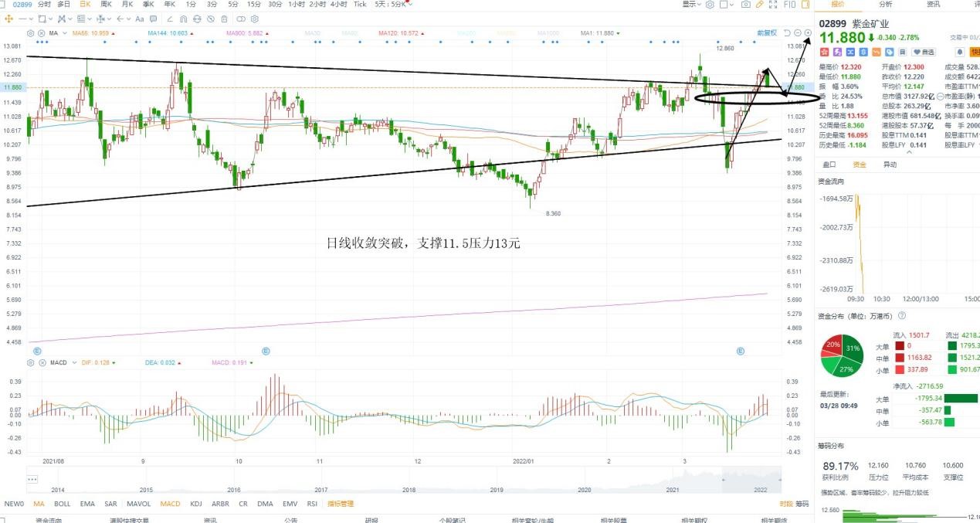Expand the pattern drawing tool dropdown

tap(70, 19)
